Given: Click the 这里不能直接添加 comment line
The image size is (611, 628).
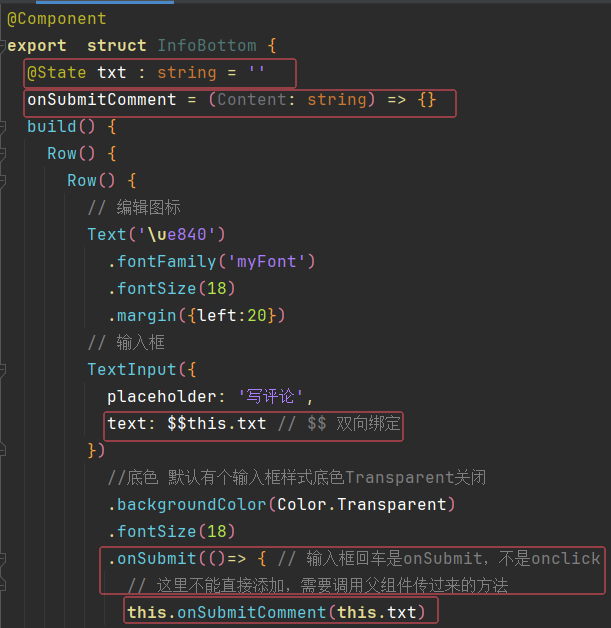Looking at the screenshot, I should point(318,586).
